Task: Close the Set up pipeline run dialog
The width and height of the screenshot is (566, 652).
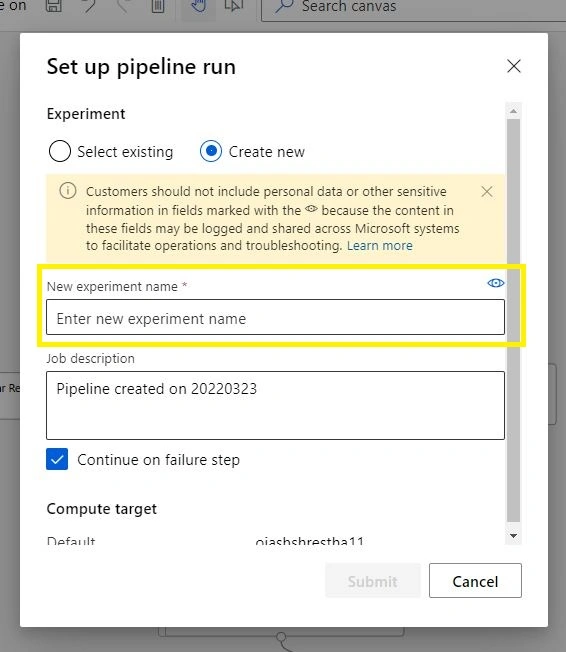Action: (x=514, y=66)
